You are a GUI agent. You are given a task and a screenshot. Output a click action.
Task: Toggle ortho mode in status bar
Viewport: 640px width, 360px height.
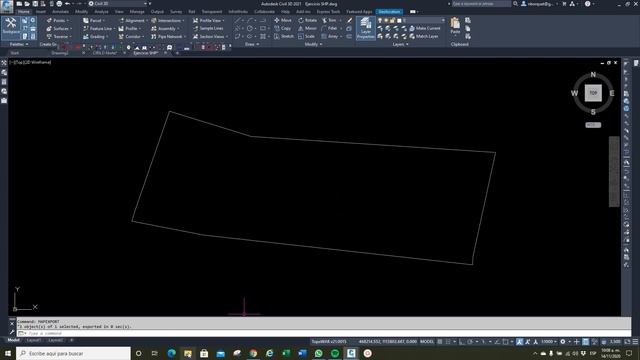(x=462, y=342)
